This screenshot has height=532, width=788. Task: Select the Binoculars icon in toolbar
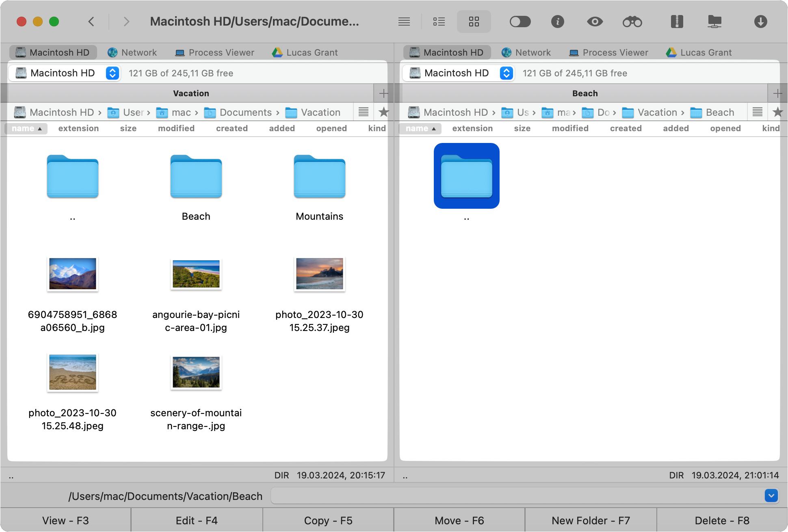click(632, 22)
